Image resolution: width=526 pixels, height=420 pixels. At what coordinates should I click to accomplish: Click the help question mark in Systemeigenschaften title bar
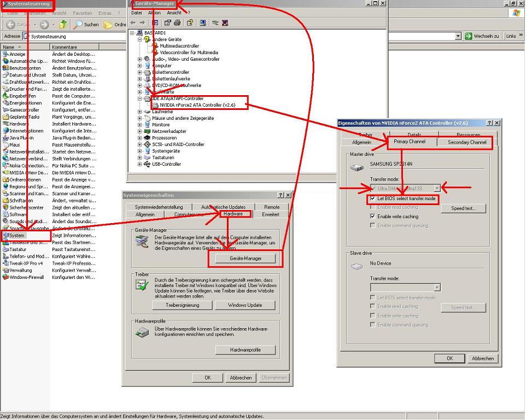click(280, 195)
